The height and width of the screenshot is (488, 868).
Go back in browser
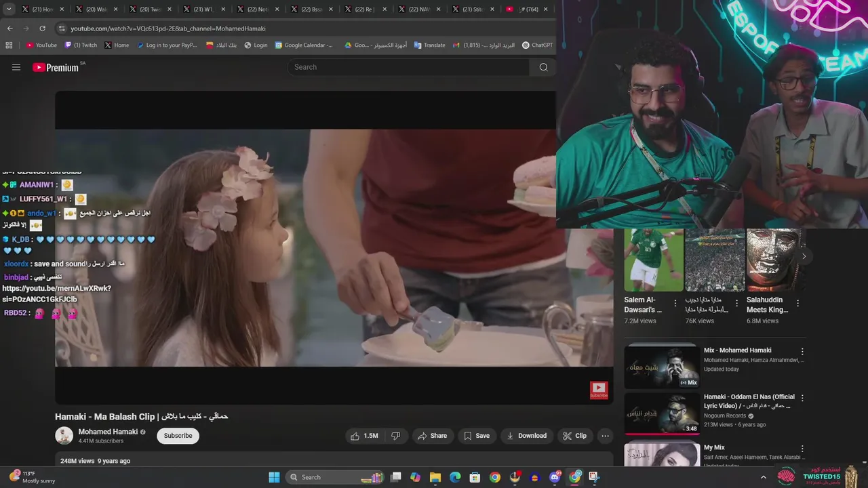(9, 28)
